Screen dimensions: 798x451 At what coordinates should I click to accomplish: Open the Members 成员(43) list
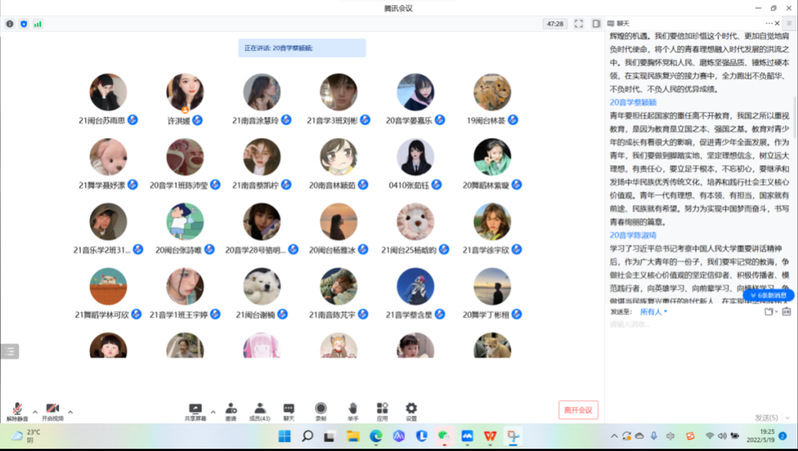[259, 410]
